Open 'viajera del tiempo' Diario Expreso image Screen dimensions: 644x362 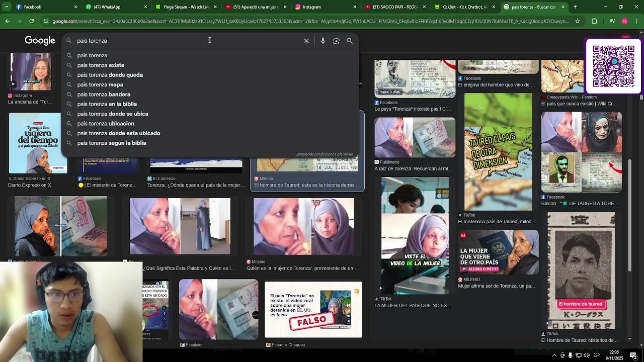(x=38, y=143)
